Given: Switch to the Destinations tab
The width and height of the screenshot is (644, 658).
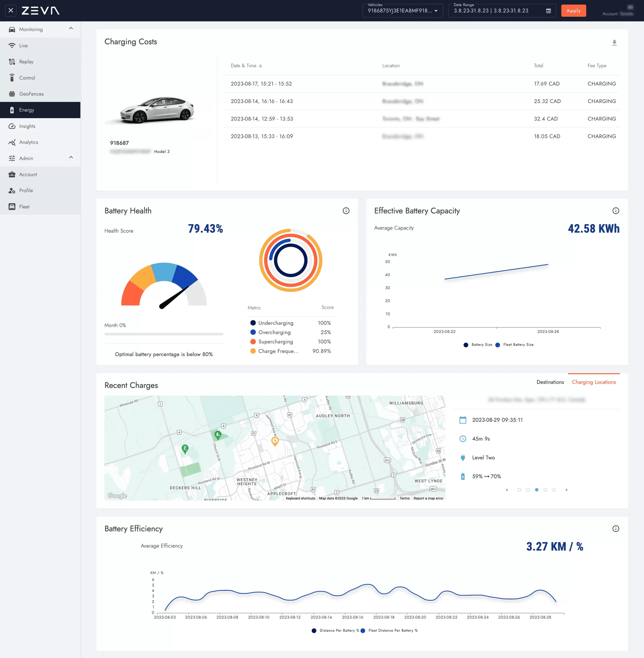Looking at the screenshot, I should [550, 382].
